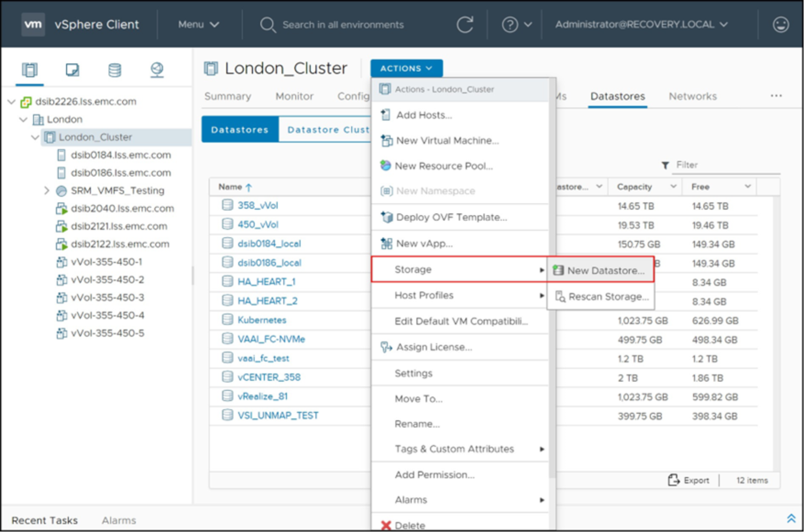804x532 pixels.
Task: Select vVol-355-450-3 in the tree
Action: (x=108, y=297)
